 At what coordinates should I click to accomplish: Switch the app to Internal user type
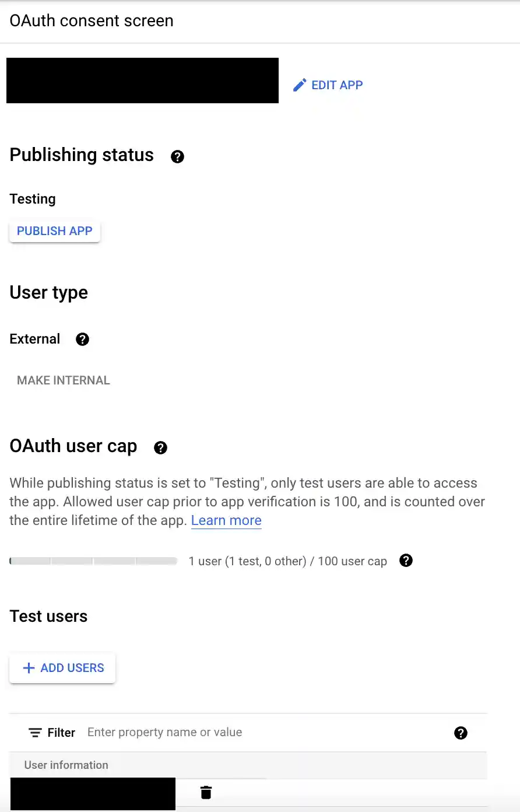tap(63, 380)
